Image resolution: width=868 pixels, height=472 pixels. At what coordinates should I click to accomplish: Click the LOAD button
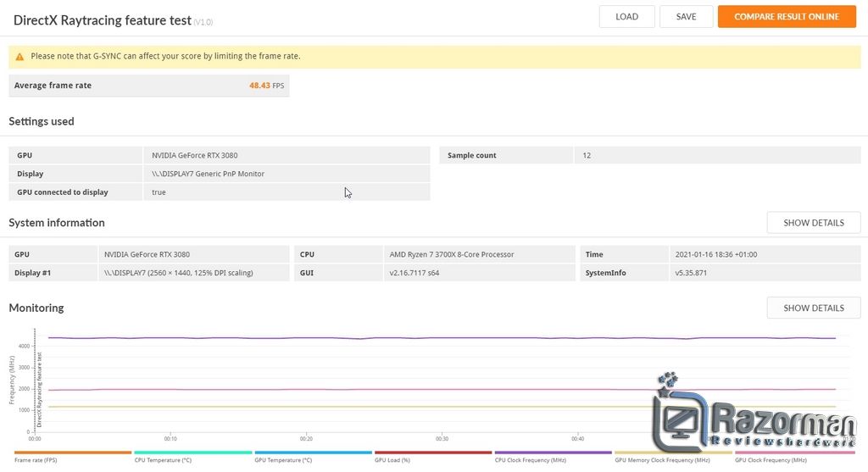(626, 17)
